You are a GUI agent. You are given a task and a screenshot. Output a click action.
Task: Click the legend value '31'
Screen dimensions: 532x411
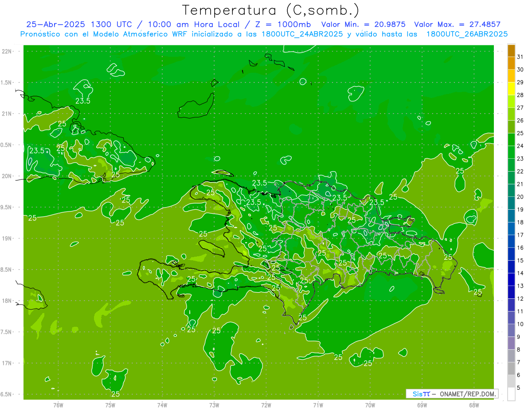(x=520, y=57)
